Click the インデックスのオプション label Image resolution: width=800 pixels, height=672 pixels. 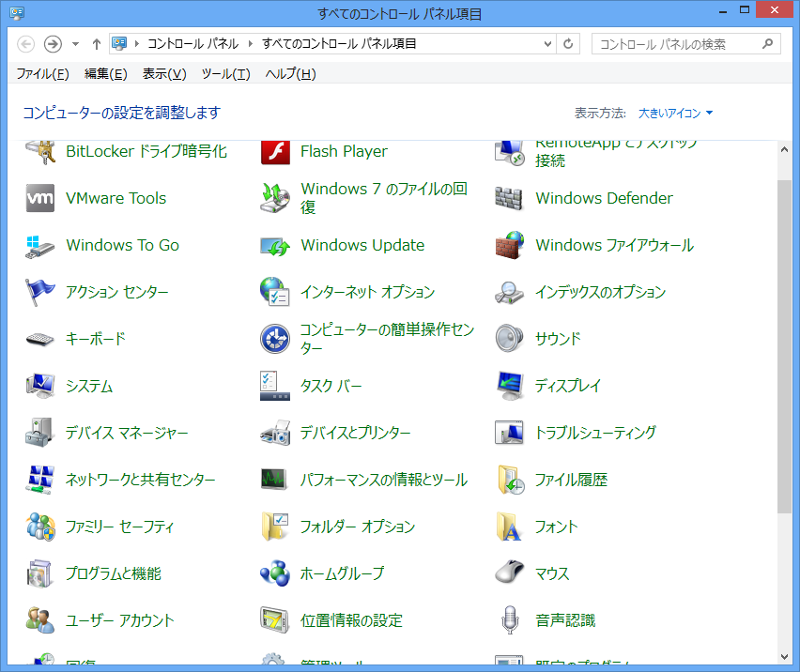pos(601,292)
